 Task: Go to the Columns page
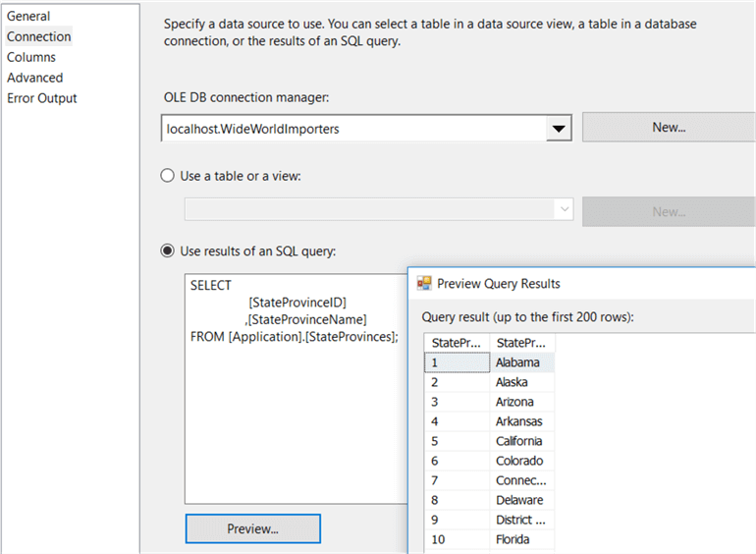[31, 57]
